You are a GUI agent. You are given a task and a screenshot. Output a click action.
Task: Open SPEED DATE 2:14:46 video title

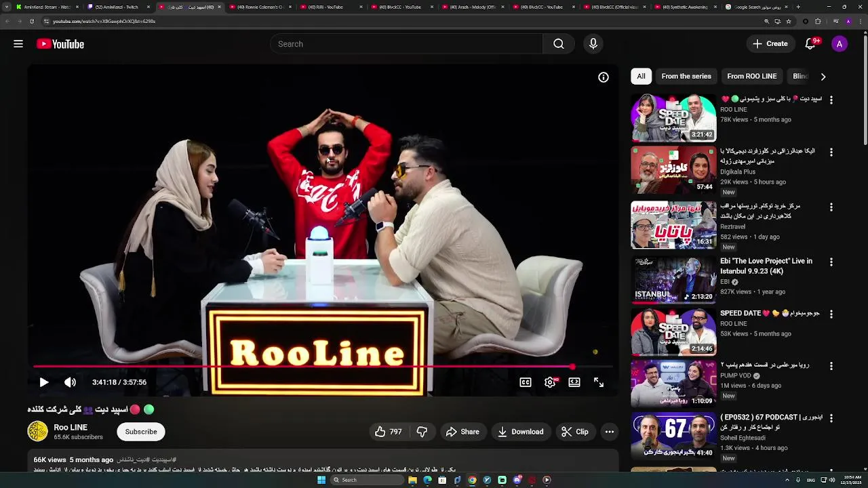tap(770, 313)
